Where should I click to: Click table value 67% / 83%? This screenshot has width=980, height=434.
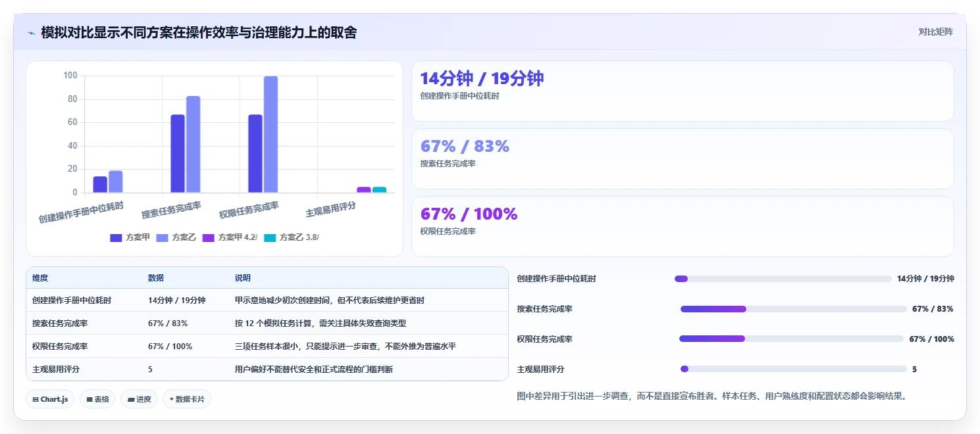[168, 324]
